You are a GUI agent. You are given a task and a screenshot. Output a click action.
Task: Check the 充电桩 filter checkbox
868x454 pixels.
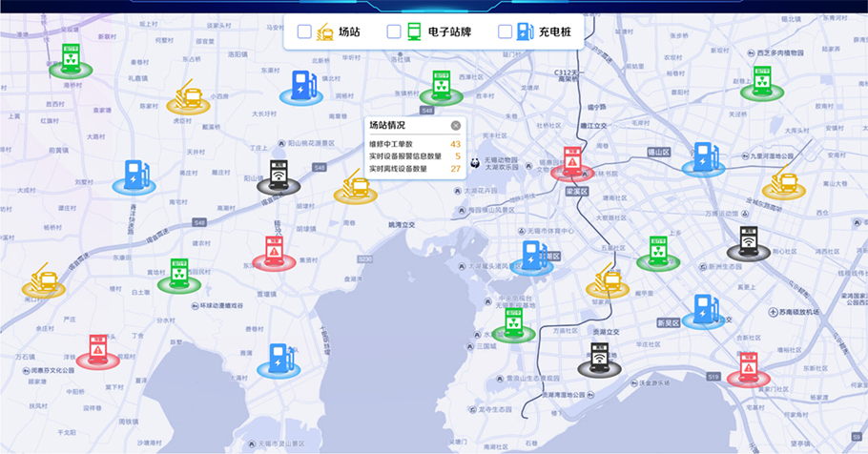505,31
